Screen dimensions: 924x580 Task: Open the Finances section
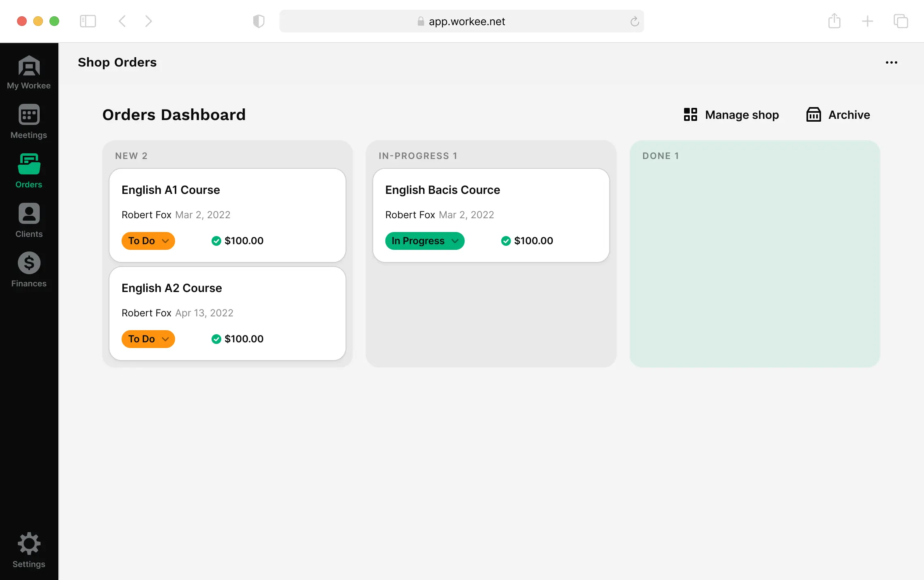click(28, 268)
